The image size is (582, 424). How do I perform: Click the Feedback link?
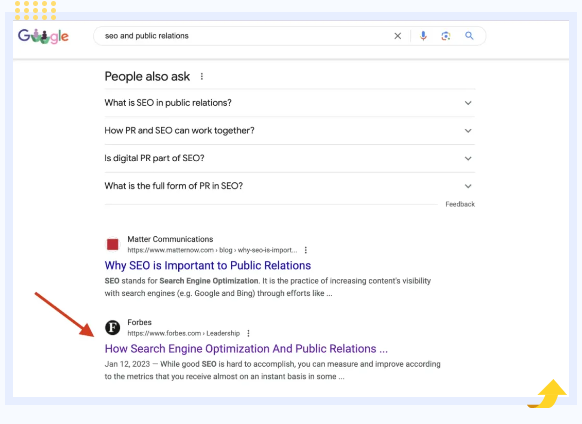coord(460,204)
